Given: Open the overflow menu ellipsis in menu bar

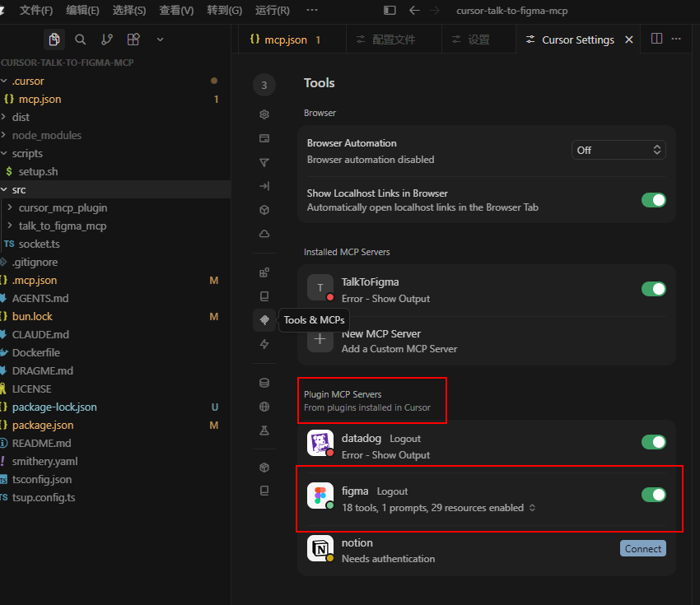Looking at the screenshot, I should pyautogui.click(x=312, y=10).
